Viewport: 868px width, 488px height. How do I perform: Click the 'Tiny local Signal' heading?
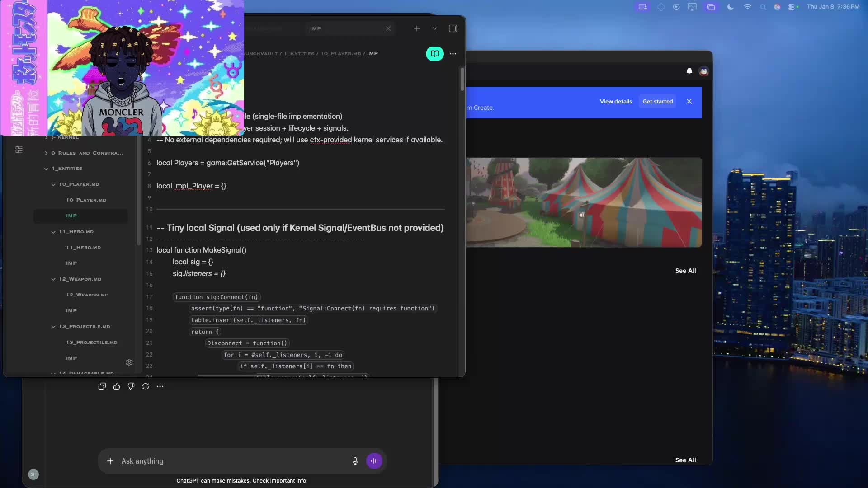click(300, 228)
